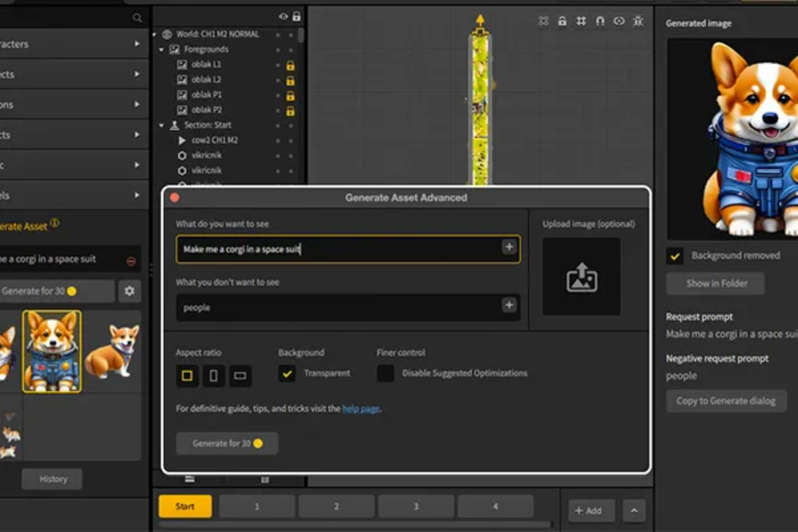Expand the category ending in 'els' arrow

click(137, 196)
